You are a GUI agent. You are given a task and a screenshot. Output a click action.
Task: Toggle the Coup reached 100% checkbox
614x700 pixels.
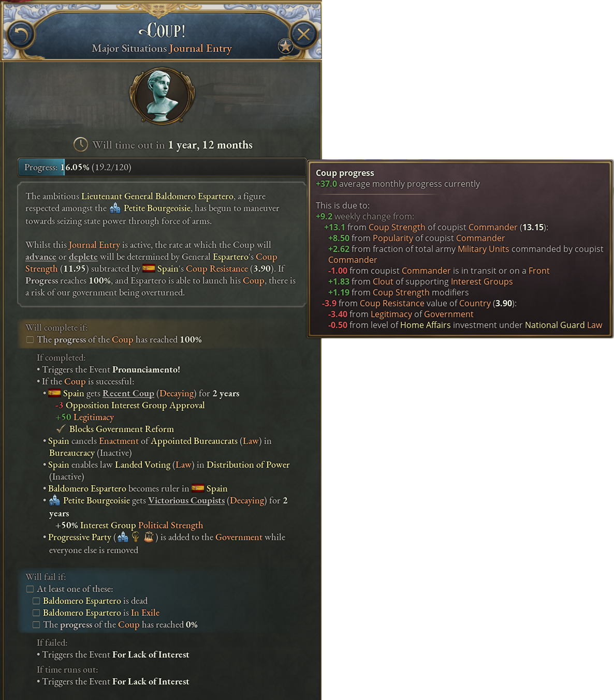tap(30, 340)
